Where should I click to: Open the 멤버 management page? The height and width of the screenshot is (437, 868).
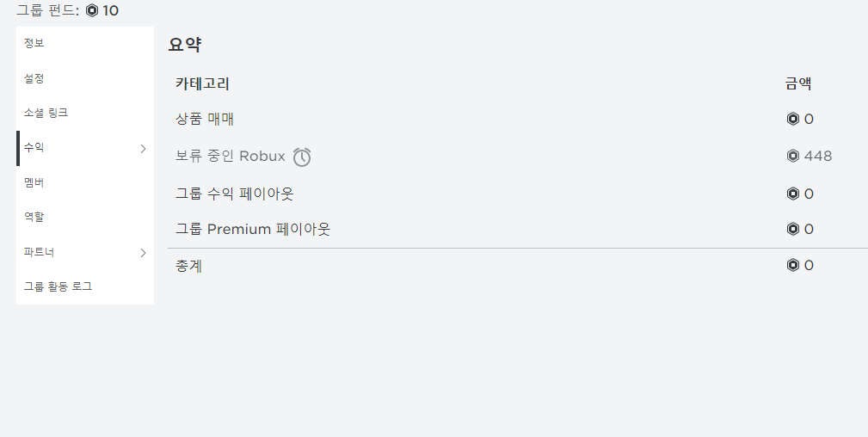point(34,182)
